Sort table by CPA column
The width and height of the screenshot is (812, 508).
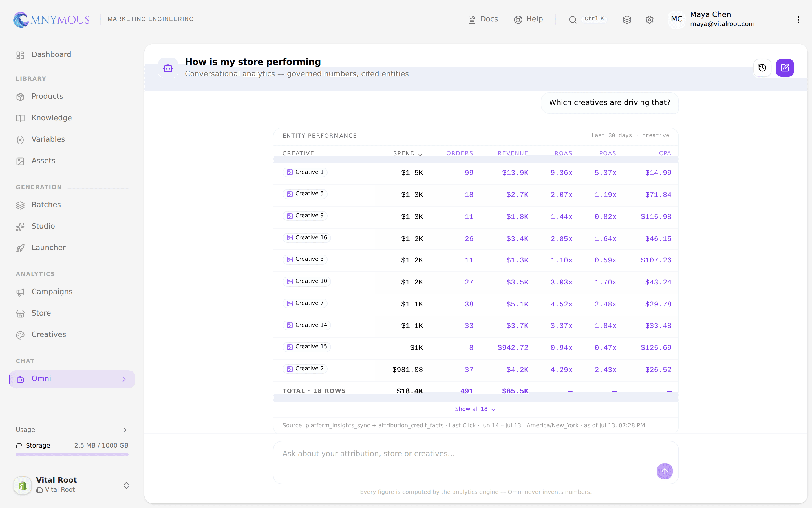pos(665,154)
